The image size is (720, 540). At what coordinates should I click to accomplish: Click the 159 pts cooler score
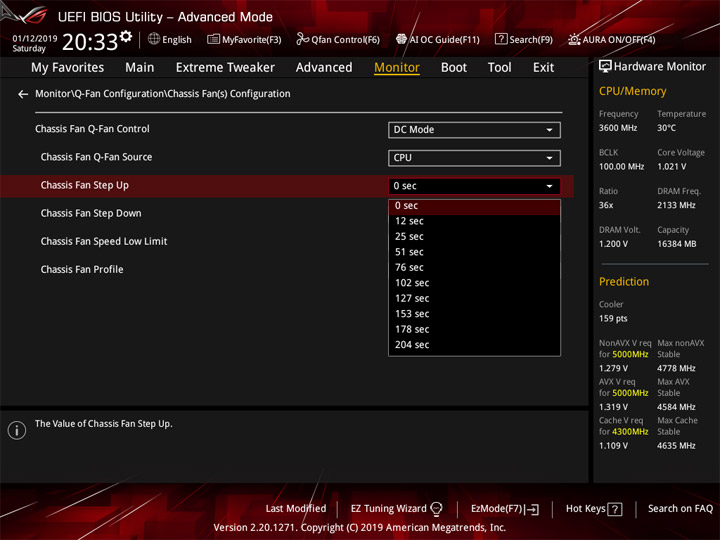click(613, 319)
